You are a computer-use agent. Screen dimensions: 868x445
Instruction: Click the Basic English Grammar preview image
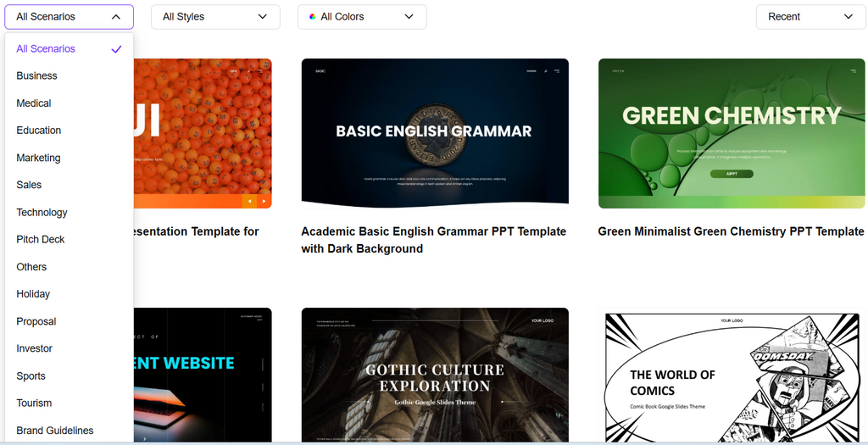[435, 132]
